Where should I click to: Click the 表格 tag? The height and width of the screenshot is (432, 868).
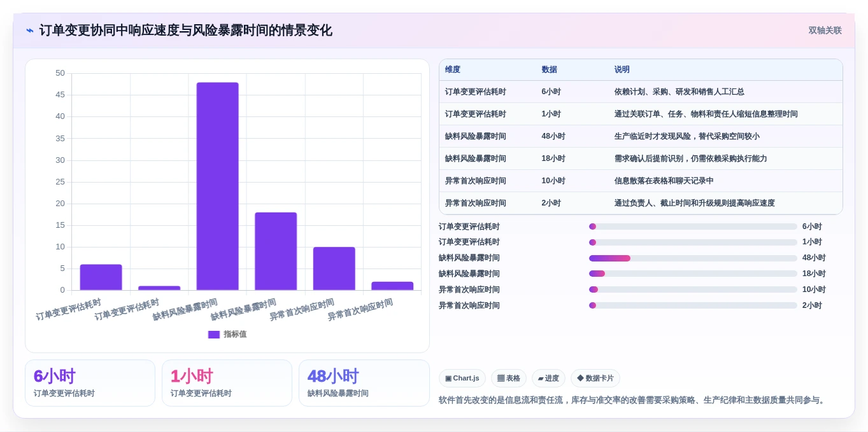click(x=509, y=379)
